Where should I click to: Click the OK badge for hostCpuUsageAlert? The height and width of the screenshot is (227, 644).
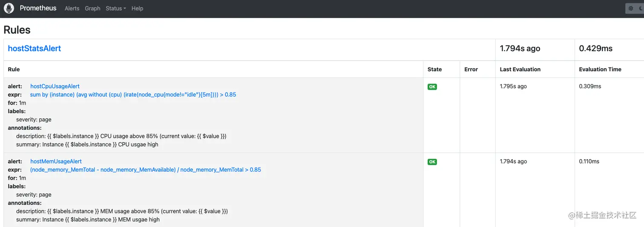pyautogui.click(x=432, y=87)
